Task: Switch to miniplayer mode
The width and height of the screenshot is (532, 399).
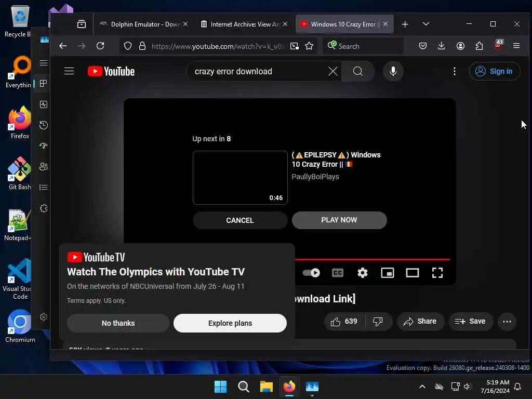Action: (388, 273)
